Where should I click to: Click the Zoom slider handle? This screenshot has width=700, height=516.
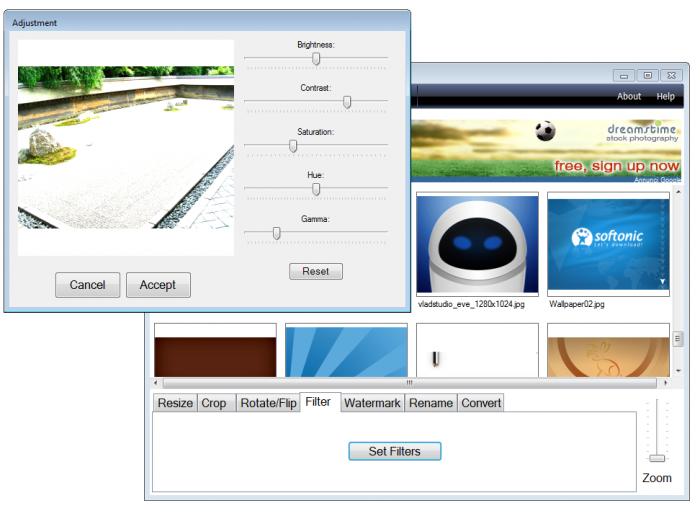click(x=657, y=458)
